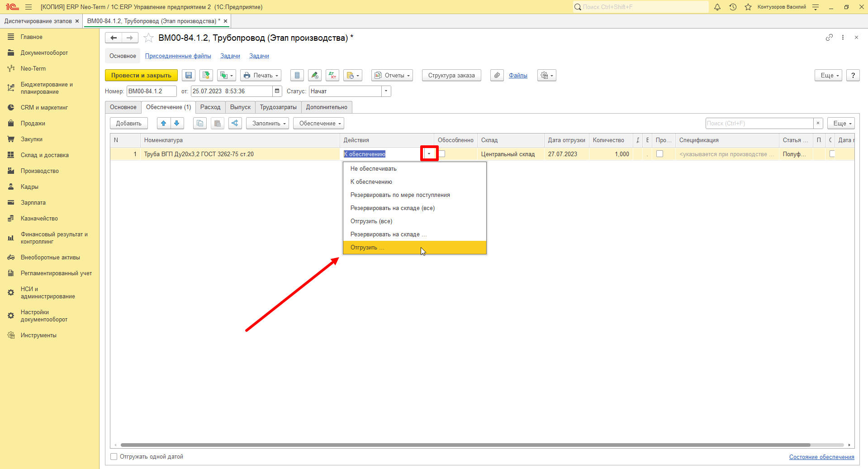Image resolution: width=868 pixels, height=469 pixels.
Task: Click the horizontal scrollbar of the table
Action: (x=465, y=445)
